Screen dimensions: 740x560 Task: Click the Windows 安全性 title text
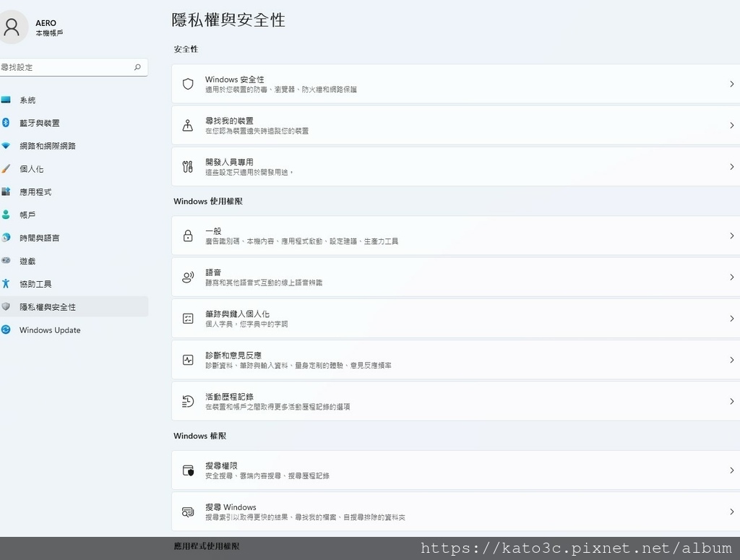(x=235, y=79)
